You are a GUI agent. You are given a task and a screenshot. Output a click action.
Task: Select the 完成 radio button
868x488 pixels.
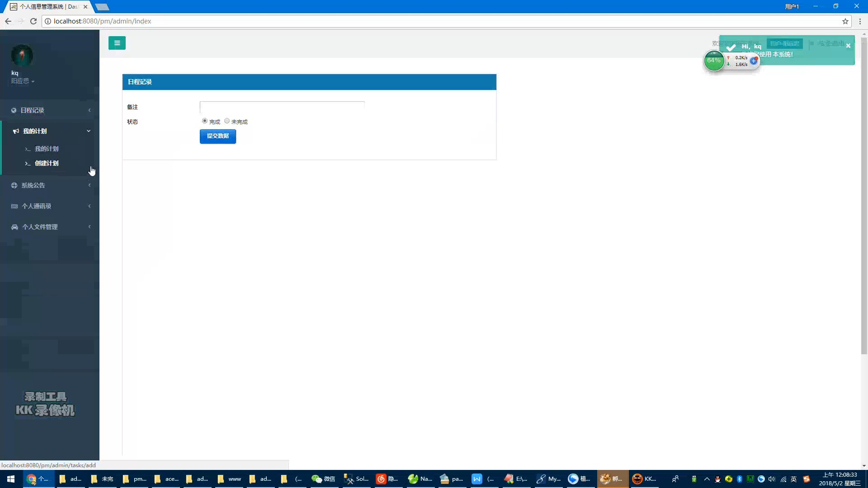point(205,121)
